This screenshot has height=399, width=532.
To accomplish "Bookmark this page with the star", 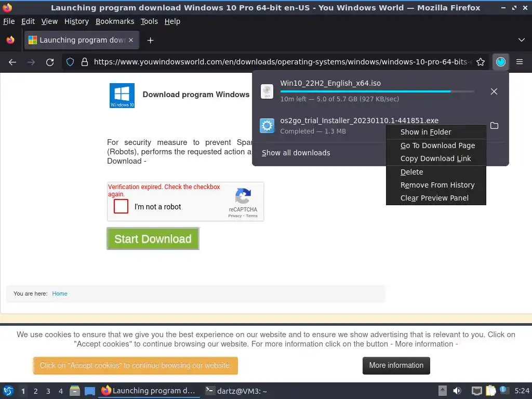I will (481, 62).
